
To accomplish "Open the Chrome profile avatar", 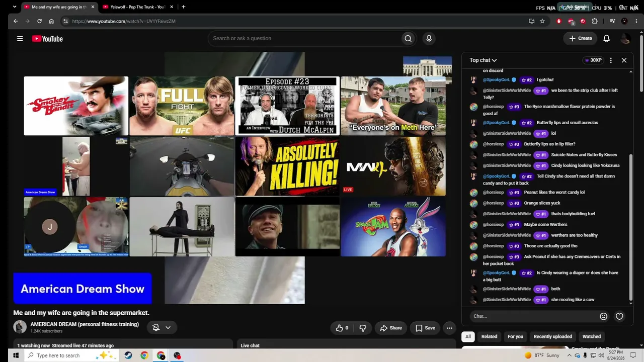I will [x=624, y=21].
